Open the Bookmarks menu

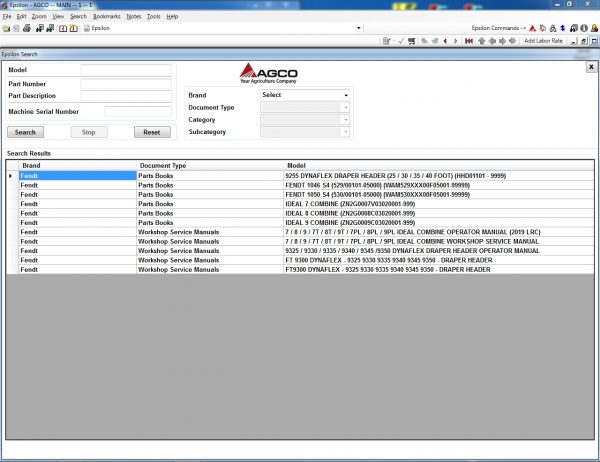[x=107, y=16]
